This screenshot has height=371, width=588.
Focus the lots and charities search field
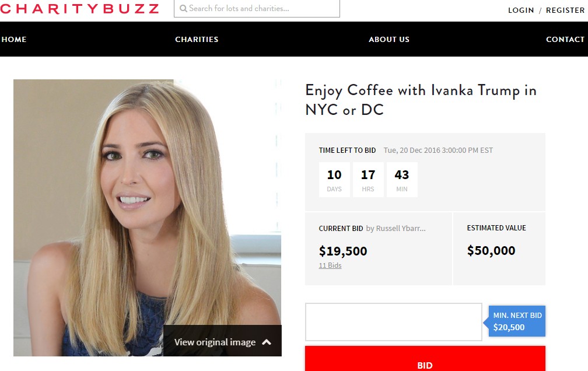257,8
